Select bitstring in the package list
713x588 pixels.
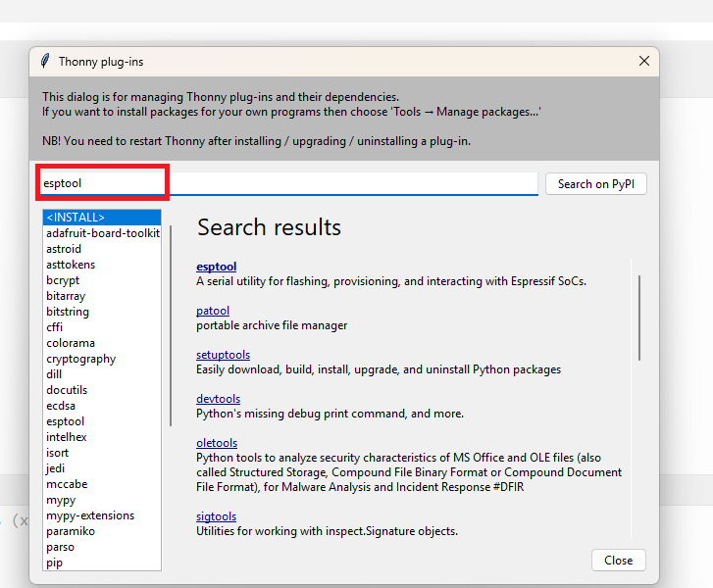pyautogui.click(x=102, y=312)
